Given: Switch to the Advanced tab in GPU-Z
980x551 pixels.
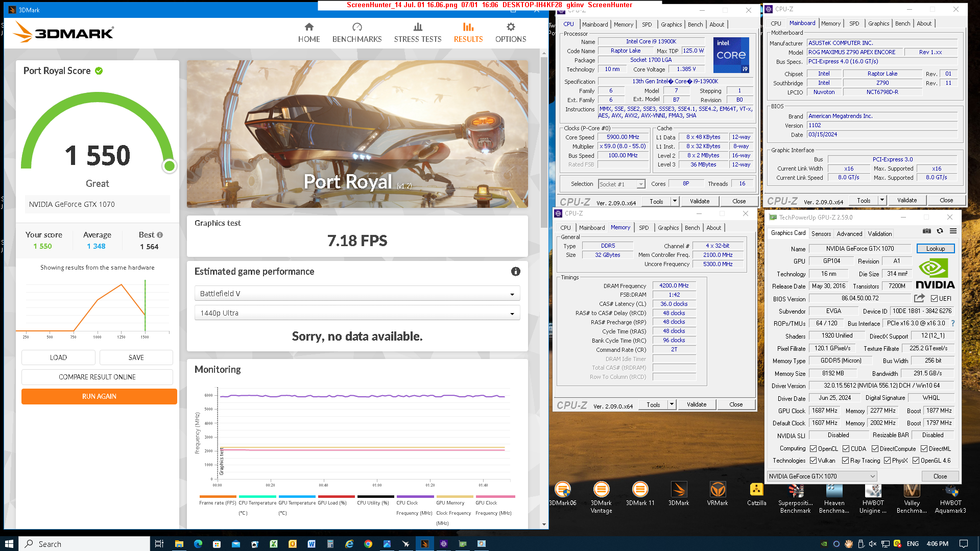Looking at the screenshot, I should [849, 234].
